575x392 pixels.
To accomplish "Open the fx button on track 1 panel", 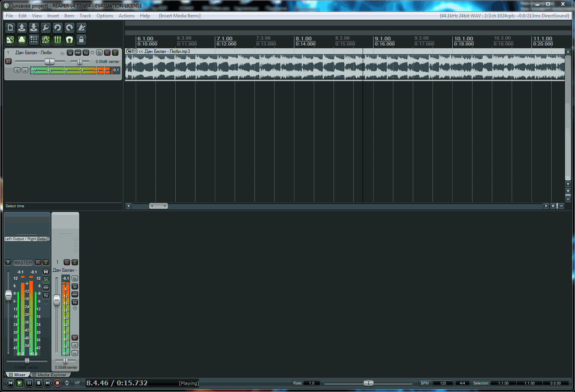I will [86, 53].
